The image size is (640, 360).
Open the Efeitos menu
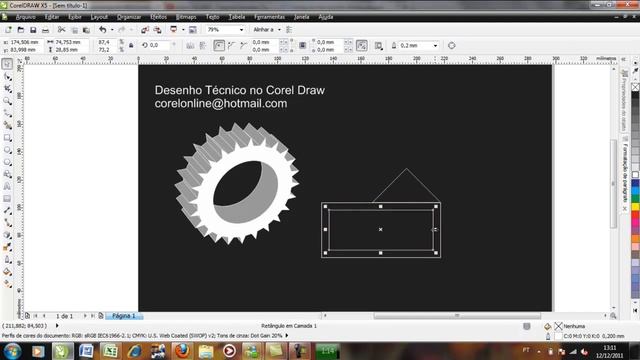(x=158, y=17)
